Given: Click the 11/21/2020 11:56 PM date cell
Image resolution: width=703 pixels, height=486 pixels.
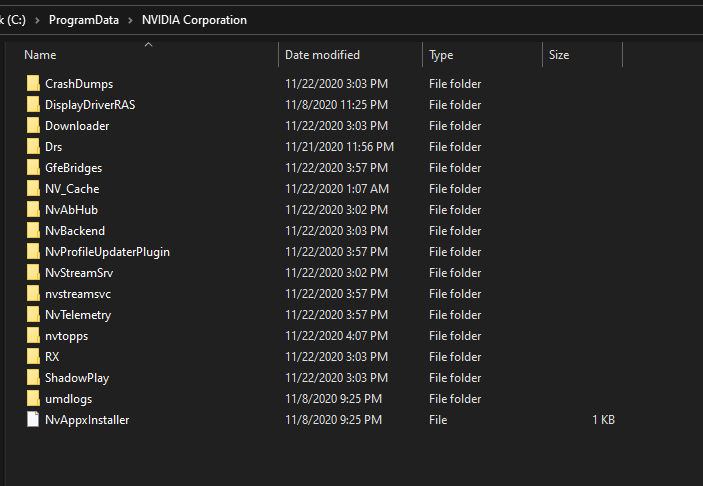Looking at the screenshot, I should (339, 147).
